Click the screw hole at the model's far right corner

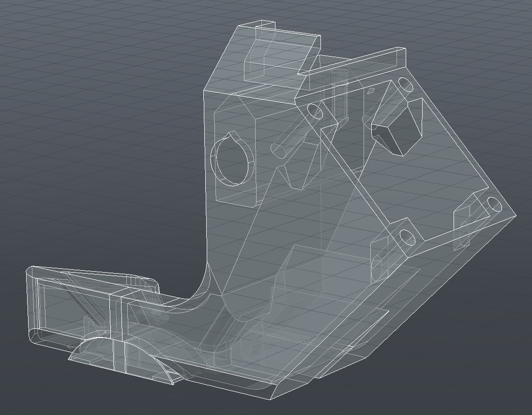point(494,204)
